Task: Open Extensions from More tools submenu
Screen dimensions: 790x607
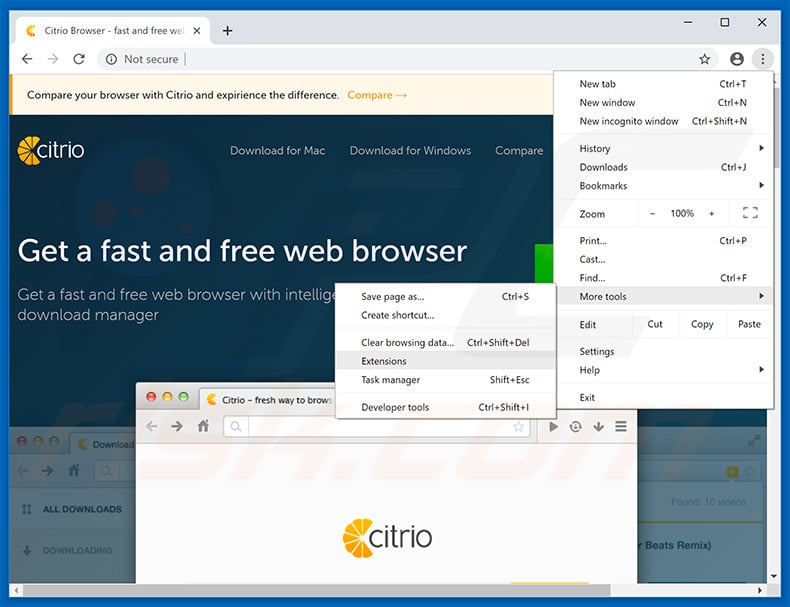Action: tap(445, 361)
